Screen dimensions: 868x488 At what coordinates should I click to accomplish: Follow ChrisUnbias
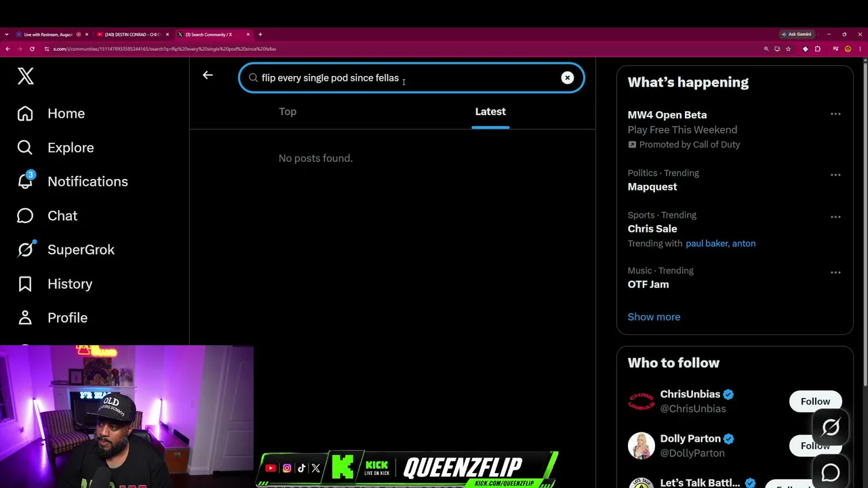[815, 401]
